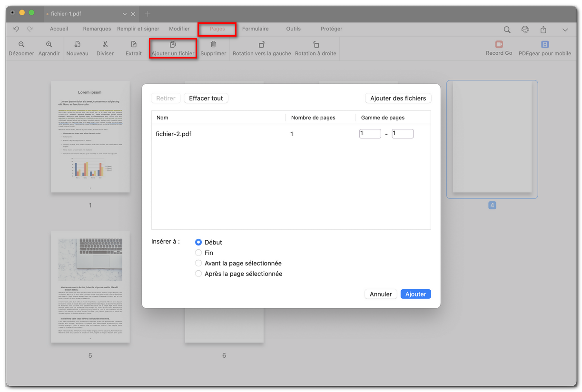The image size is (582, 392).
Task: Switch to the Formulaire tab
Action: coord(255,29)
